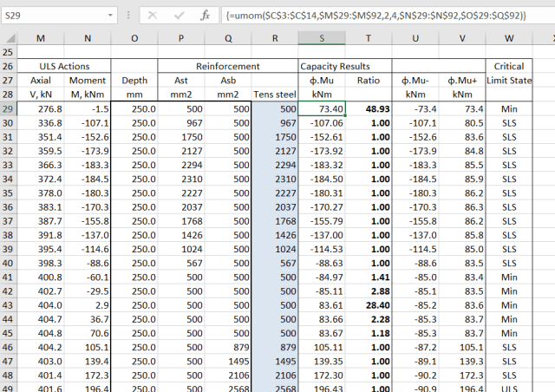Select column R header
The image size is (555, 392).
275,37
